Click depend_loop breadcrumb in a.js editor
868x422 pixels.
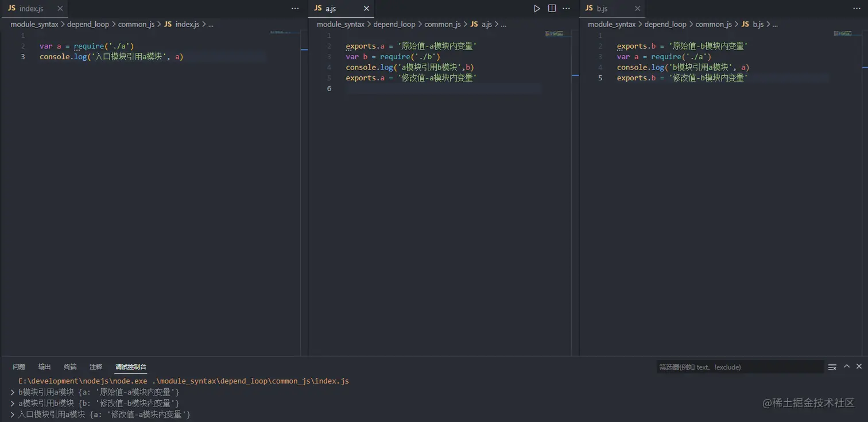(394, 24)
